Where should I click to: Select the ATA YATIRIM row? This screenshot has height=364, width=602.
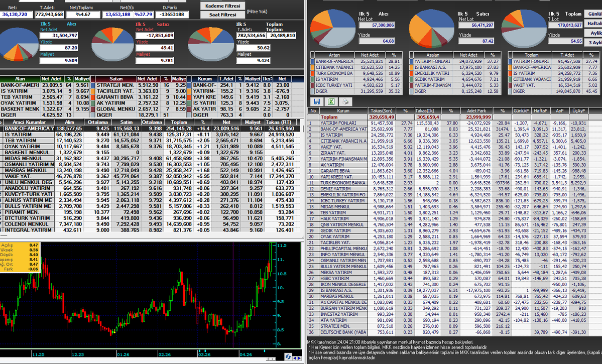click(x=455, y=320)
